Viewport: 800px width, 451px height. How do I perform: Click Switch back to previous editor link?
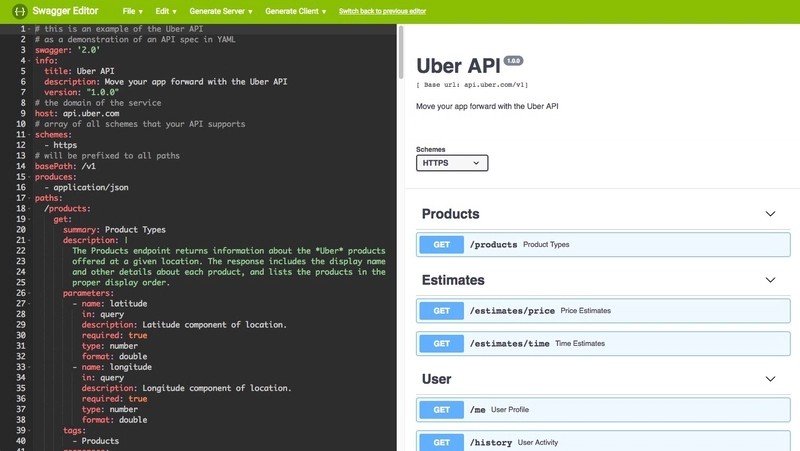(x=383, y=11)
